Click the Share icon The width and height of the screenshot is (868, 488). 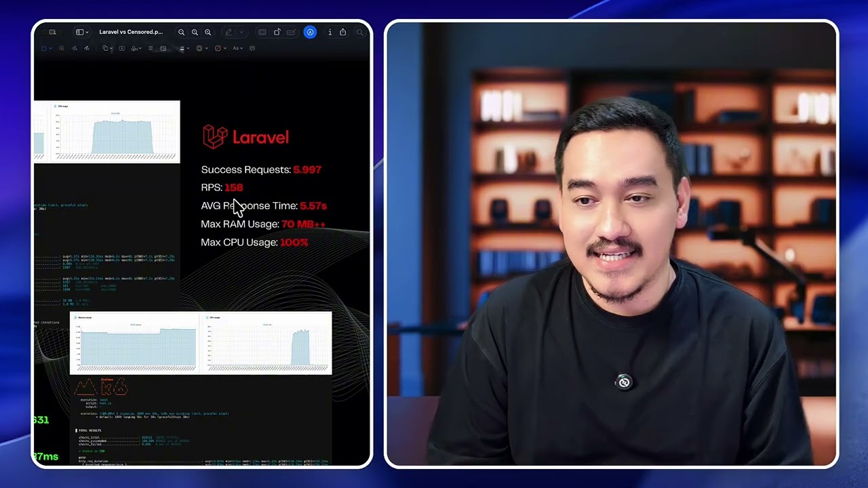(342, 32)
